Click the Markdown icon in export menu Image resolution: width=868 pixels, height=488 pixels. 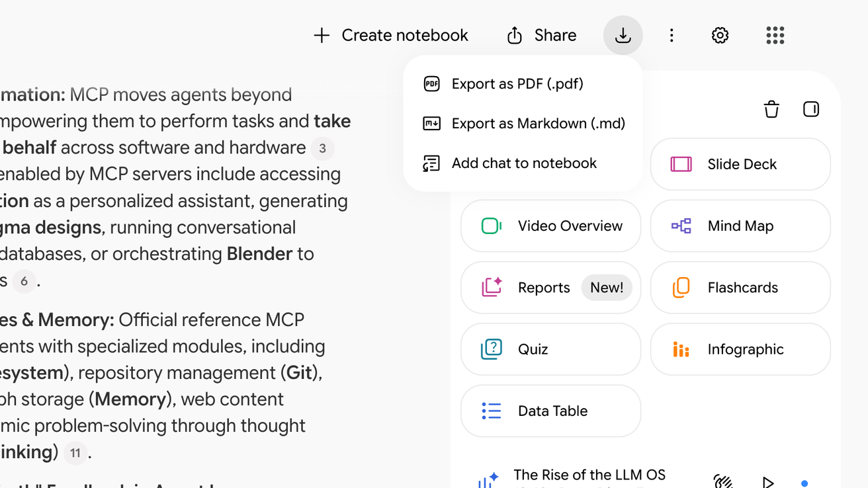(x=431, y=124)
